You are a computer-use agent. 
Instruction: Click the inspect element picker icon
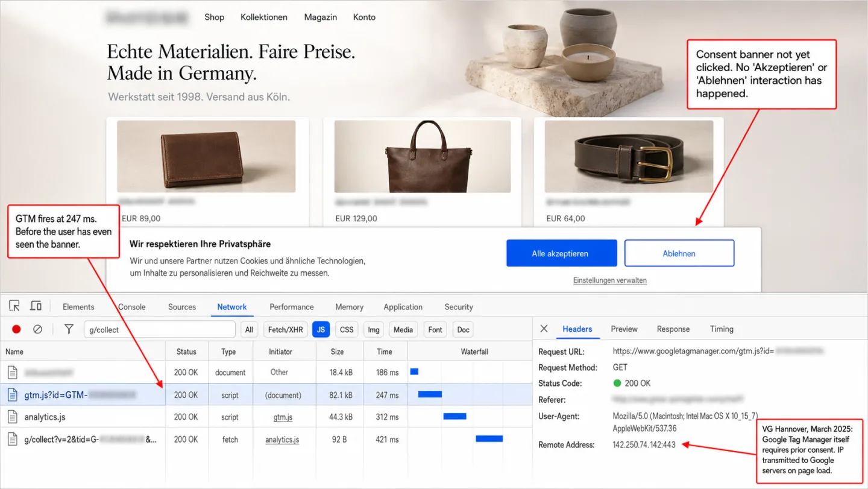[x=14, y=306]
